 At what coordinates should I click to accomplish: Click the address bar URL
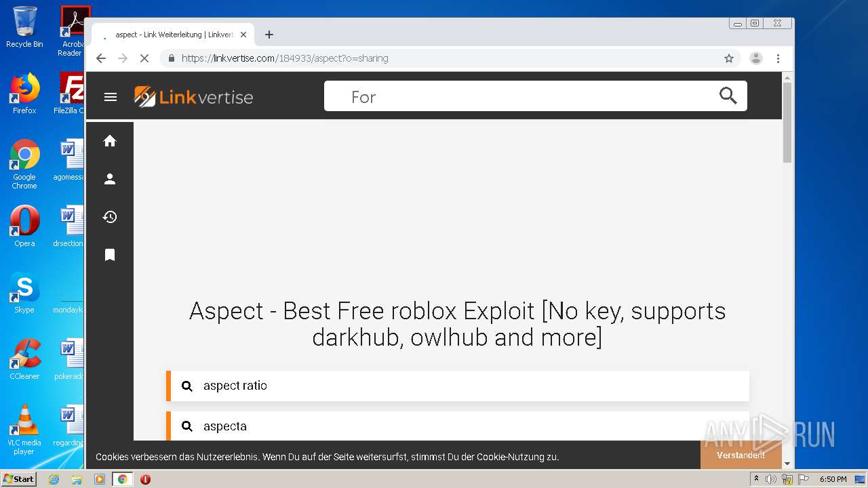(x=285, y=58)
